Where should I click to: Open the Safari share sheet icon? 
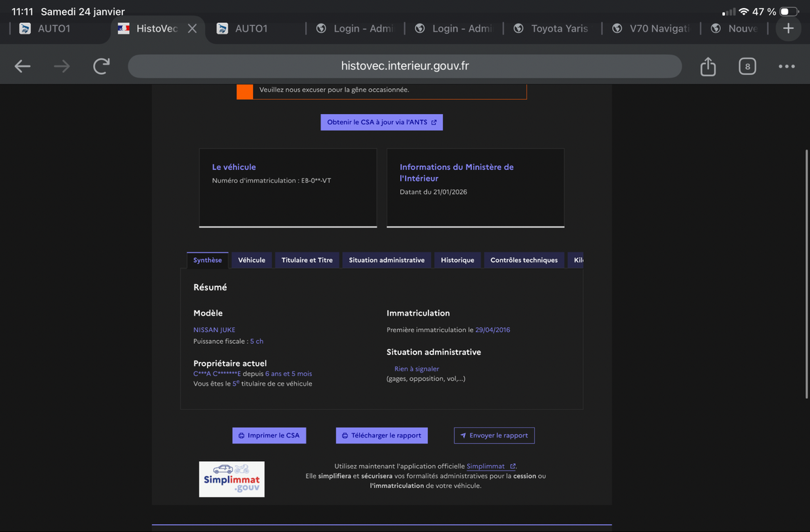[707, 66]
